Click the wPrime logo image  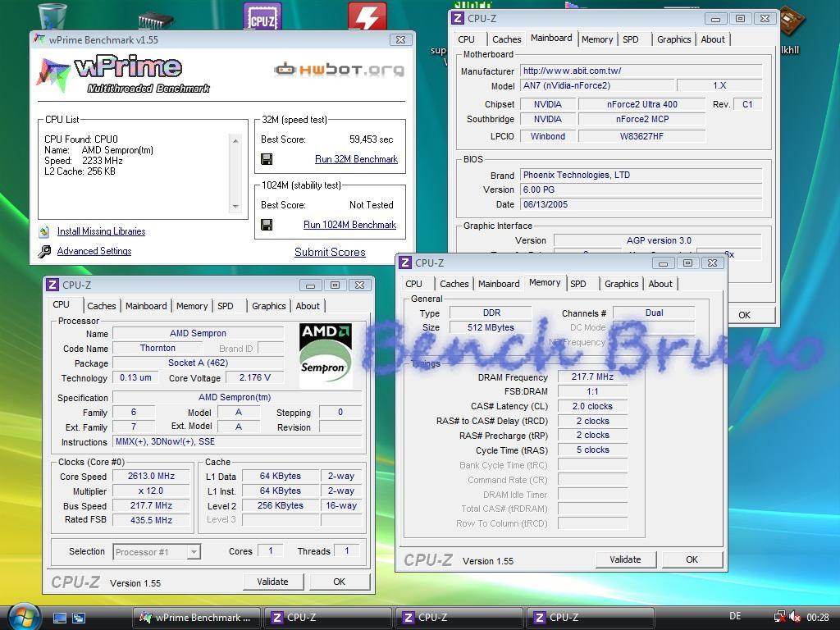click(x=123, y=73)
